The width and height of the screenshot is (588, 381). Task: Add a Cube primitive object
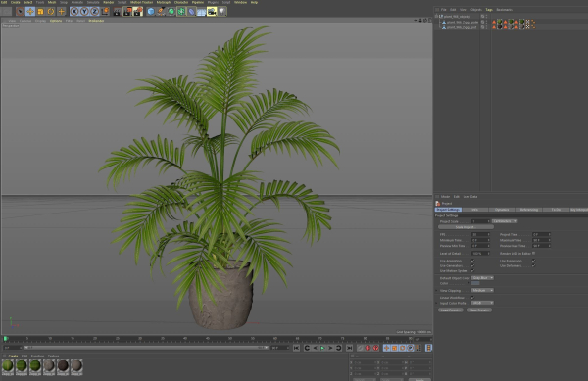[x=151, y=12]
